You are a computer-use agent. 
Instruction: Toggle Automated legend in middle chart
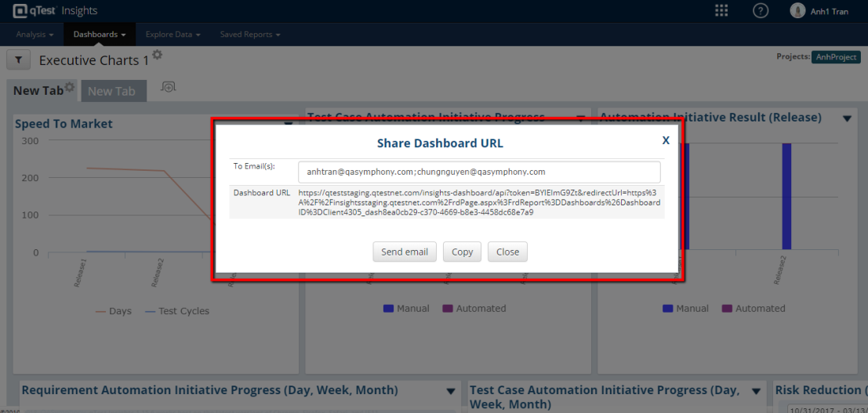(x=474, y=308)
